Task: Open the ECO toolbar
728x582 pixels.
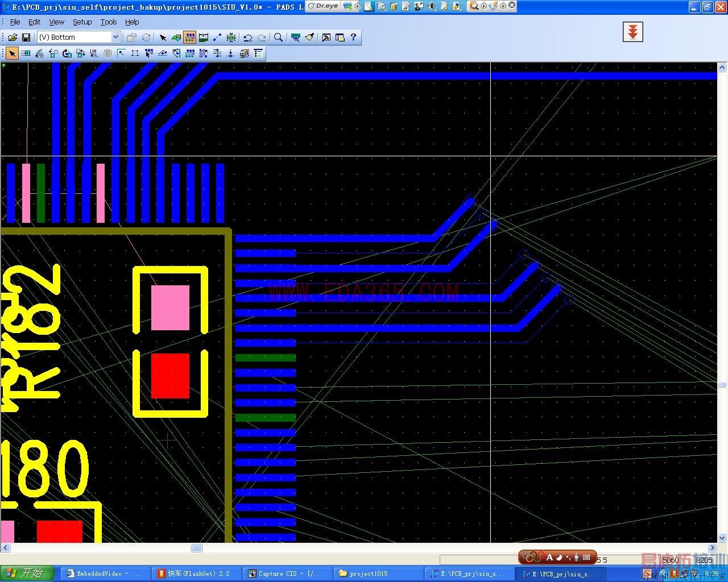Action: [217, 38]
